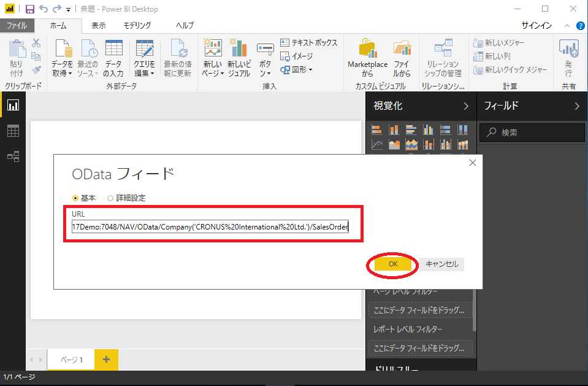
Task: Switch to Model relationships view in sidebar
Action: (13, 156)
